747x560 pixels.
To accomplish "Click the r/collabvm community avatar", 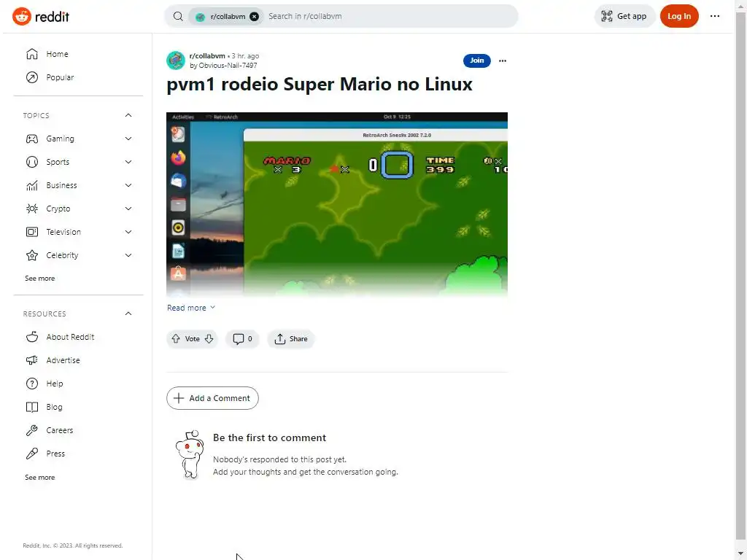I will point(176,61).
